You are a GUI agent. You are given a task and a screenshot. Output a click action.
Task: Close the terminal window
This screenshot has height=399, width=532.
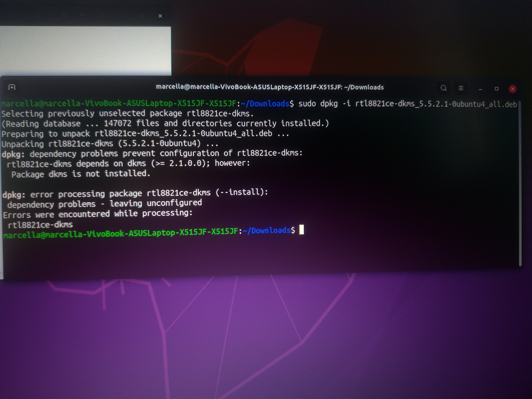coord(513,89)
